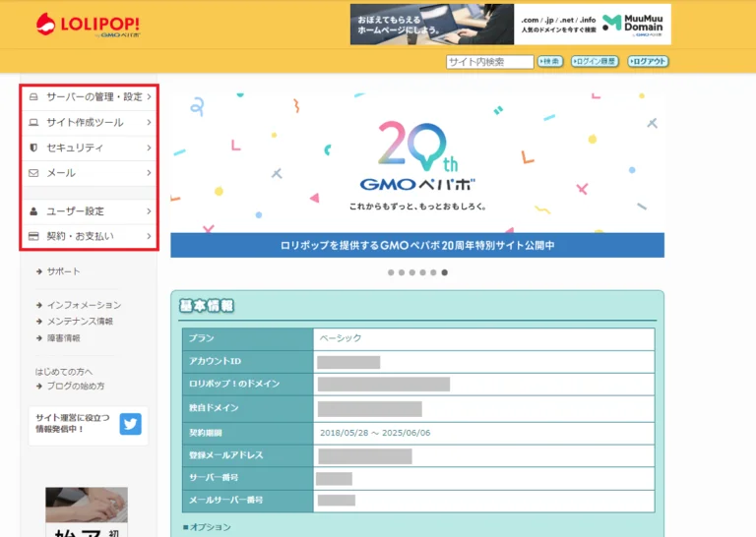Image resolution: width=756 pixels, height=537 pixels.
Task: Click the envelope icon beside メール
Action: [x=33, y=173]
